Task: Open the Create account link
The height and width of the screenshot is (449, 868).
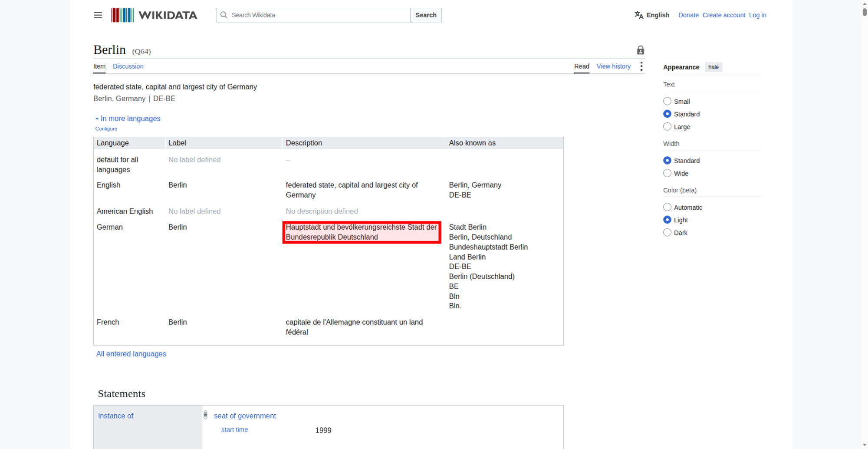Action: coord(724,15)
